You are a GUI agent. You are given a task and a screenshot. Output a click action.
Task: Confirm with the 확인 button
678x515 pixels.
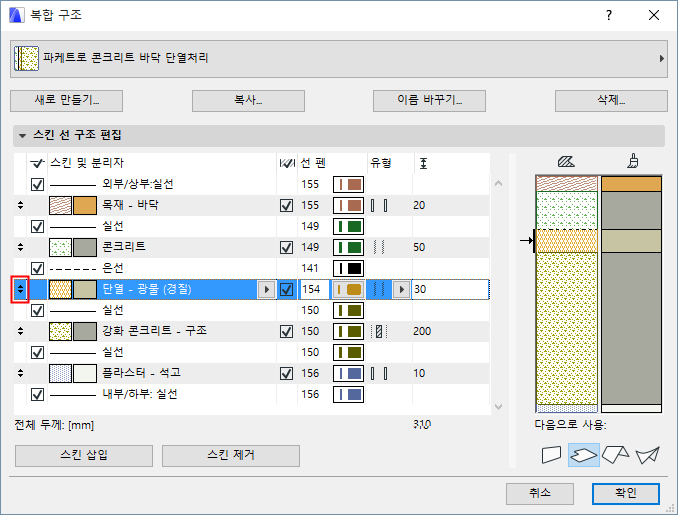point(626,493)
